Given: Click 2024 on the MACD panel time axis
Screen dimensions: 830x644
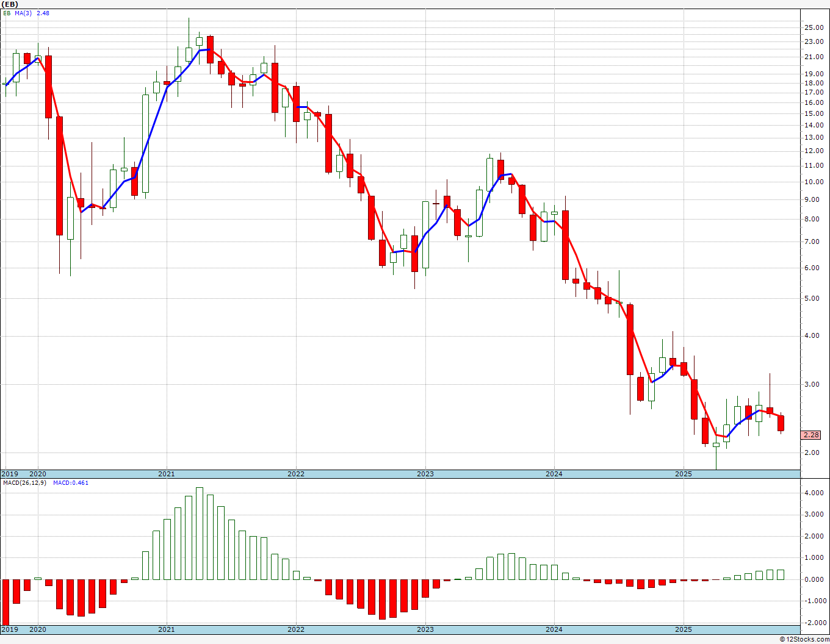Looking at the screenshot, I should [x=554, y=629].
